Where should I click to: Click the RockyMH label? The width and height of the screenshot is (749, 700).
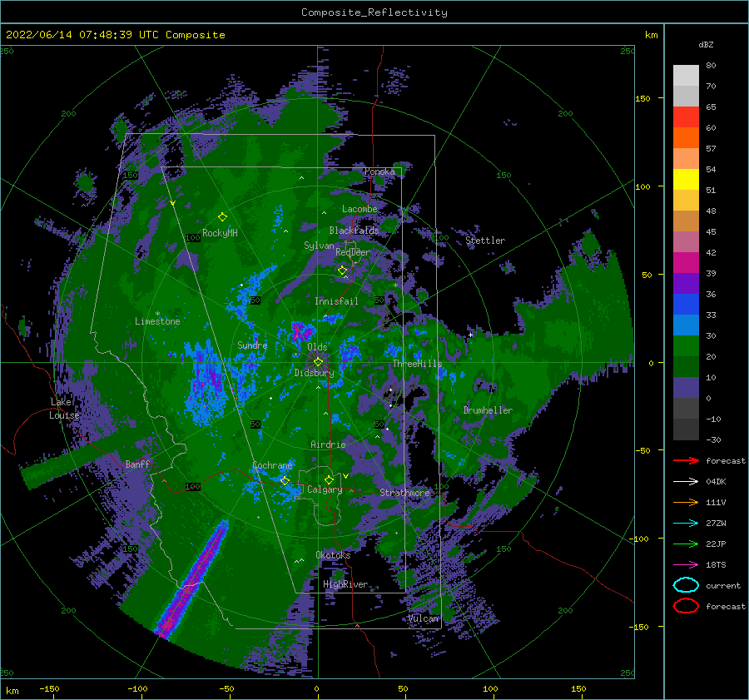tap(220, 233)
